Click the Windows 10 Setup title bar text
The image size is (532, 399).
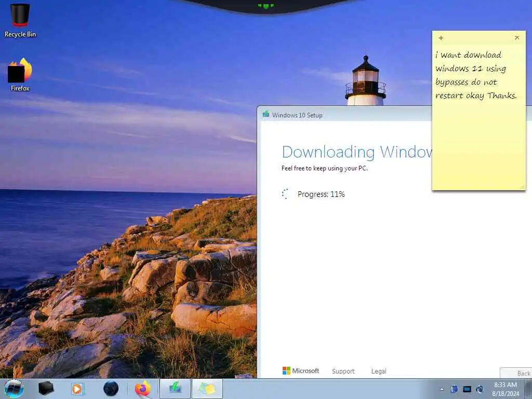point(297,115)
